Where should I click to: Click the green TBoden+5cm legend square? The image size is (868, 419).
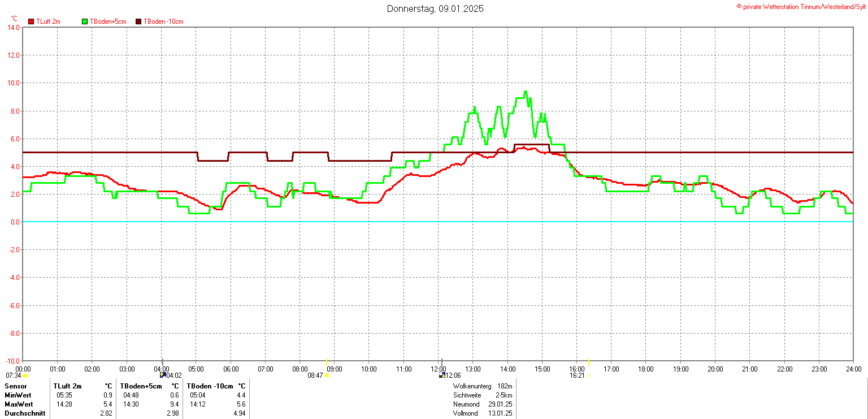(x=85, y=21)
